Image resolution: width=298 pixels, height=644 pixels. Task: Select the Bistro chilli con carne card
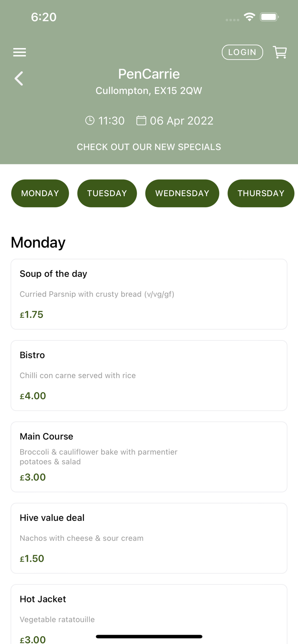tap(149, 376)
